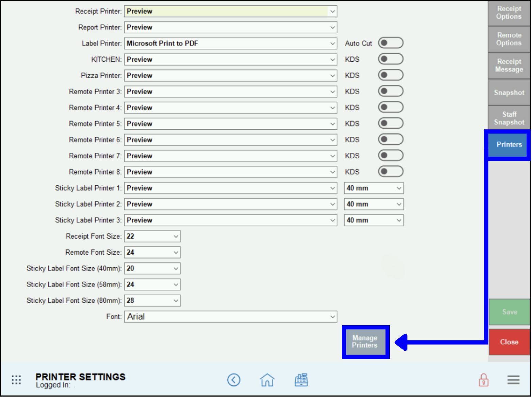
Task: Change Sticky Label Printer 2 width dropdown
Action: (374, 204)
